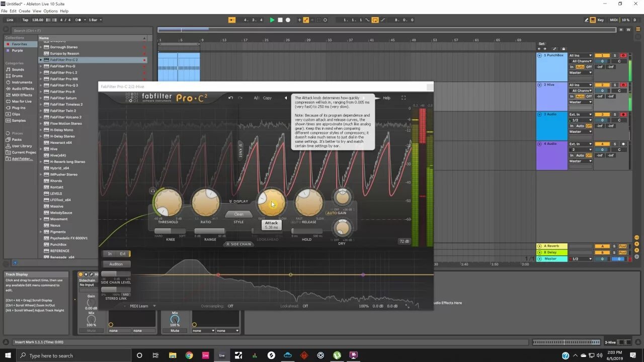Arm the 3 Audio track for recording
This screenshot has width=644, height=362.
click(623, 115)
